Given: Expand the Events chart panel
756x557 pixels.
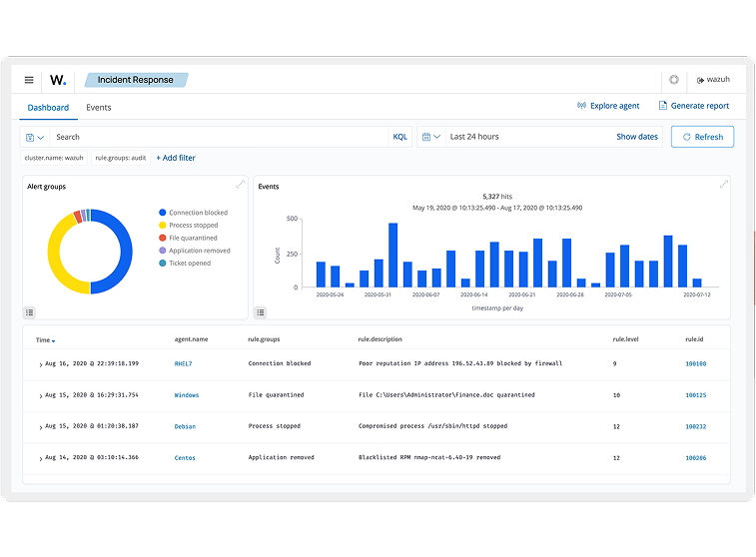Looking at the screenshot, I should [724, 185].
